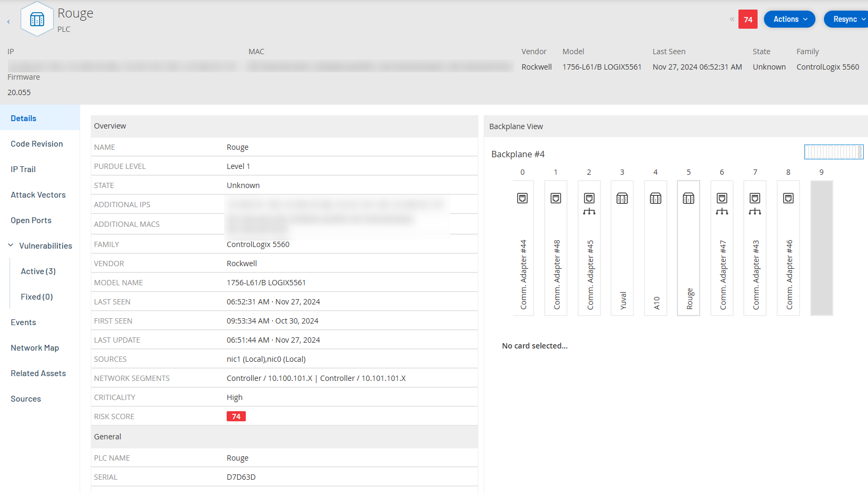Open the Attack Vectors tab
The height and width of the screenshot is (493, 868).
pos(38,195)
